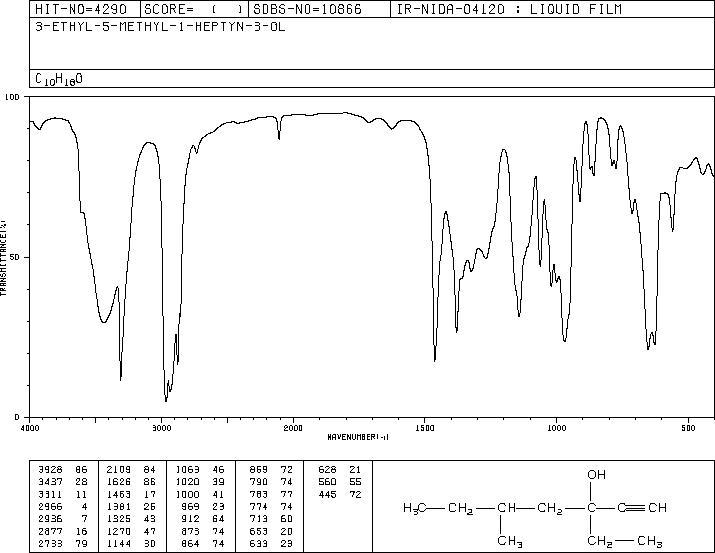Click the HIT-NO=4290 header cell
Image resolution: width=715 pixels, height=553 pixels.
[x=85, y=9]
